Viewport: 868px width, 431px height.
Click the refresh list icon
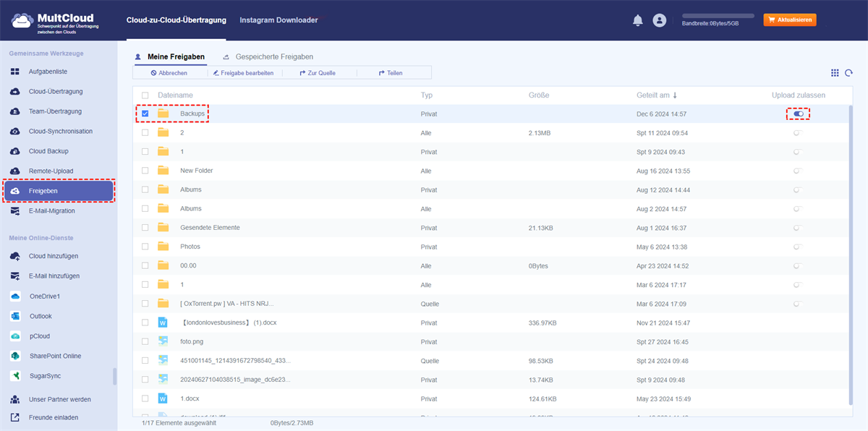click(849, 73)
